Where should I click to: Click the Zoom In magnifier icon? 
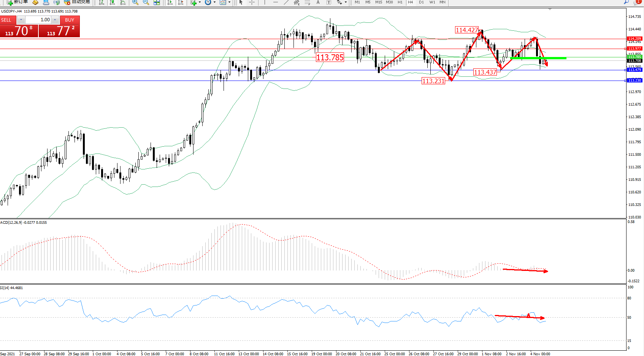[135, 2]
